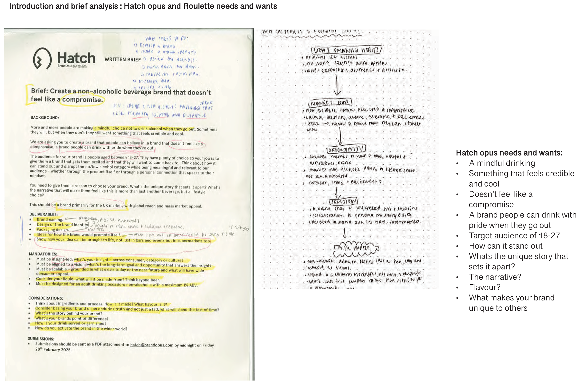Image resolution: width=588 pixels, height=381 pixels.
Task: Click the BrandOpus logo under Hatch
Action: coord(65,66)
